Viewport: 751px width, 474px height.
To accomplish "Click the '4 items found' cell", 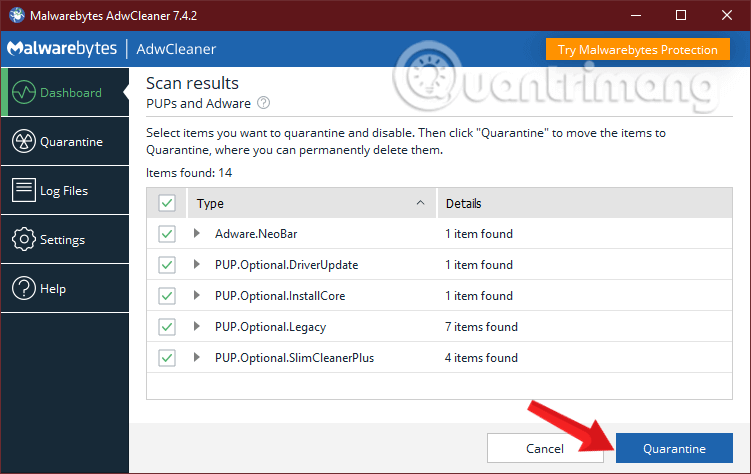I will click(481, 358).
